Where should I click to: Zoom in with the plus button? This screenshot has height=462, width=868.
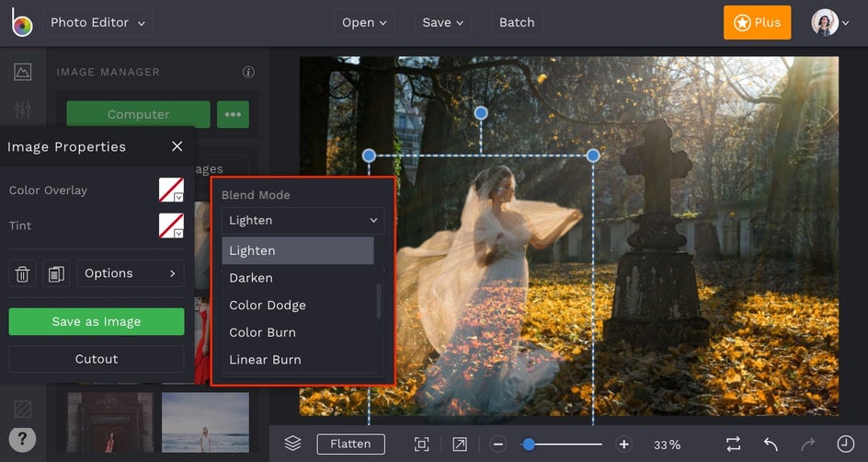623,445
